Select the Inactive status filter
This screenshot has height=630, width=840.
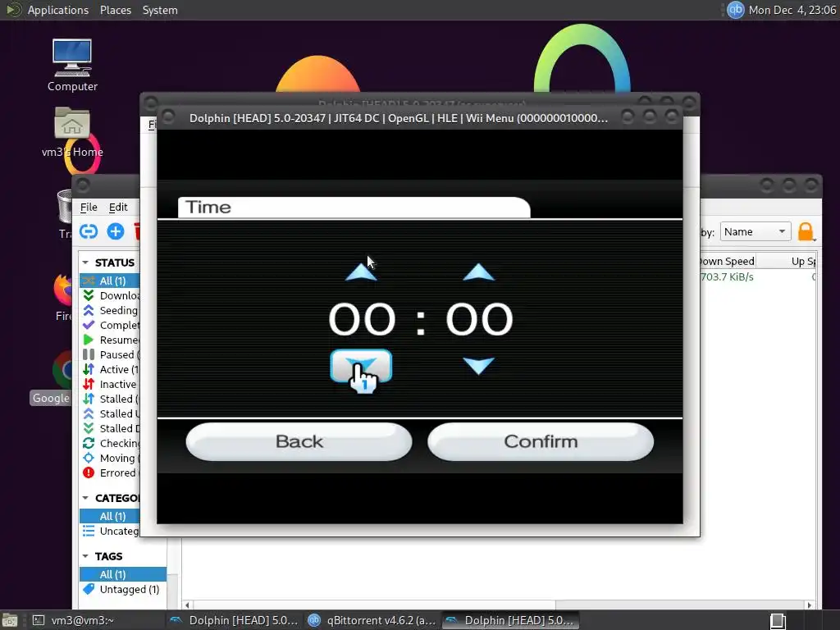110,384
